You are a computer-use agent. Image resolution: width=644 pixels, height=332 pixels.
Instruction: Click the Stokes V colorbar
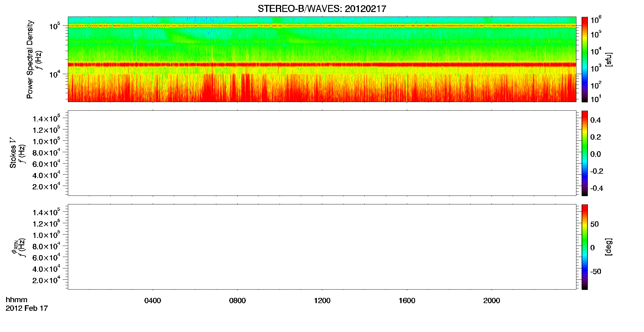585,153
